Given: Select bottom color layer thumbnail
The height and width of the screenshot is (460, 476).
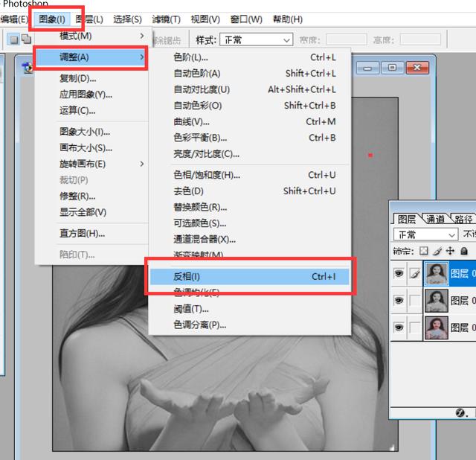Looking at the screenshot, I should (437, 328).
